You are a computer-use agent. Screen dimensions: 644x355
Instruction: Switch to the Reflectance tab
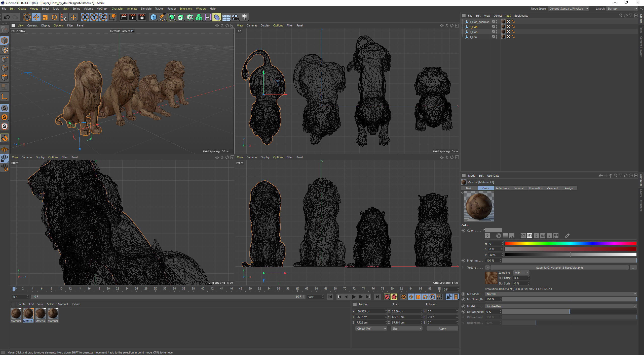(502, 188)
